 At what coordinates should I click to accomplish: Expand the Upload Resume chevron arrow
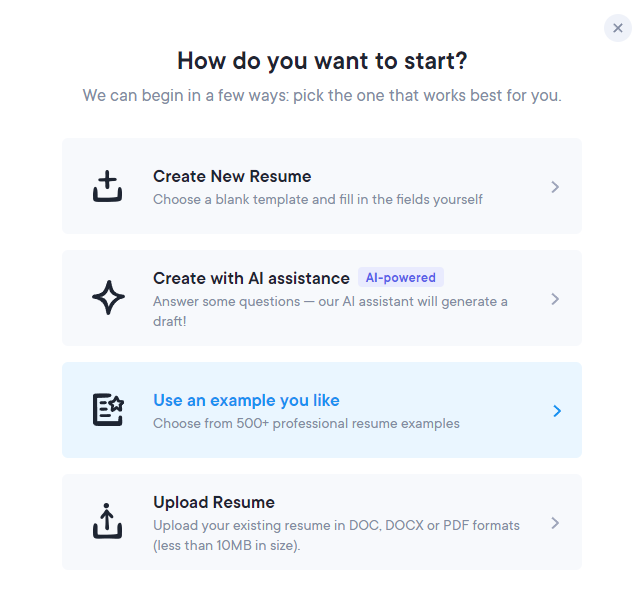[555, 523]
